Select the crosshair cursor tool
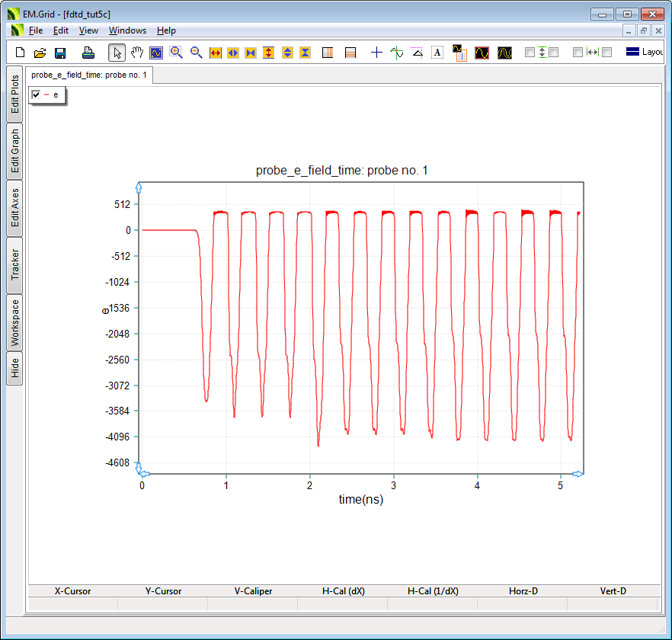Image resolution: width=672 pixels, height=640 pixels. (376, 53)
